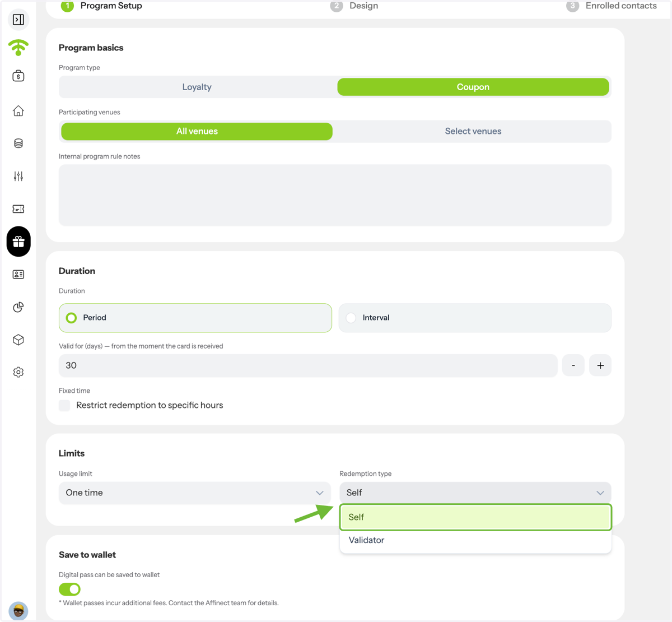The width and height of the screenshot is (672, 622).
Task: Open the sliders adjustment icon in sidebar
Action: [18, 176]
